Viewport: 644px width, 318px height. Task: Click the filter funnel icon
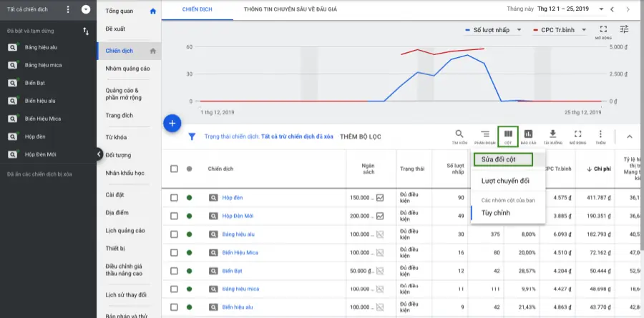click(x=192, y=136)
